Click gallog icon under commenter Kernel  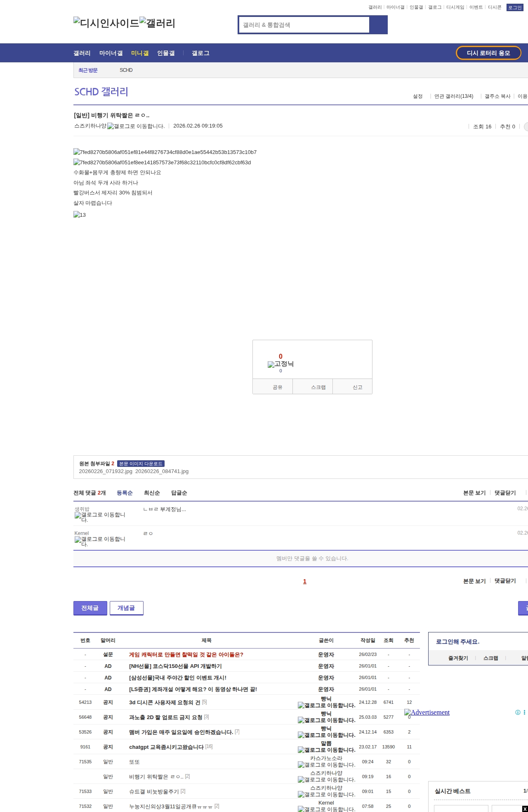[x=100, y=542]
